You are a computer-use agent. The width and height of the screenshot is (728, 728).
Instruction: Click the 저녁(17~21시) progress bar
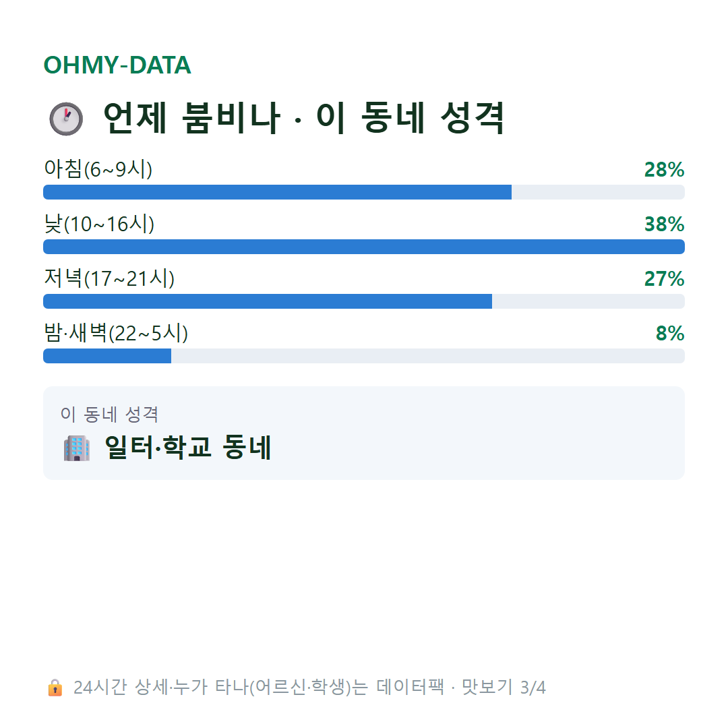pos(363,301)
